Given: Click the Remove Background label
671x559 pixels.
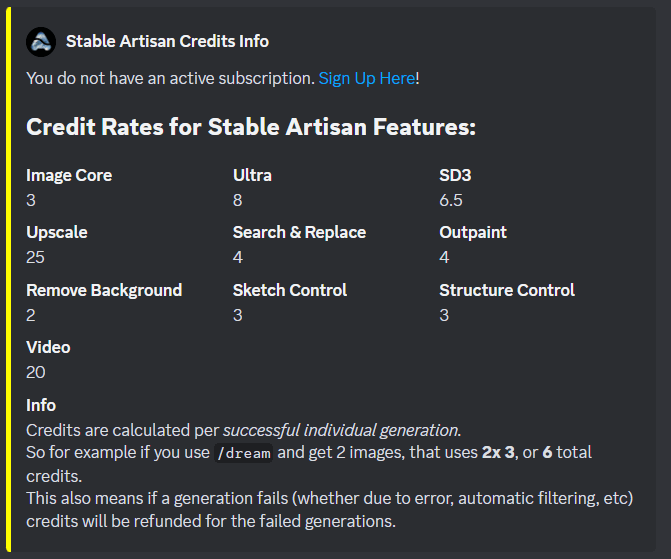Looking at the screenshot, I should pyautogui.click(x=104, y=290).
